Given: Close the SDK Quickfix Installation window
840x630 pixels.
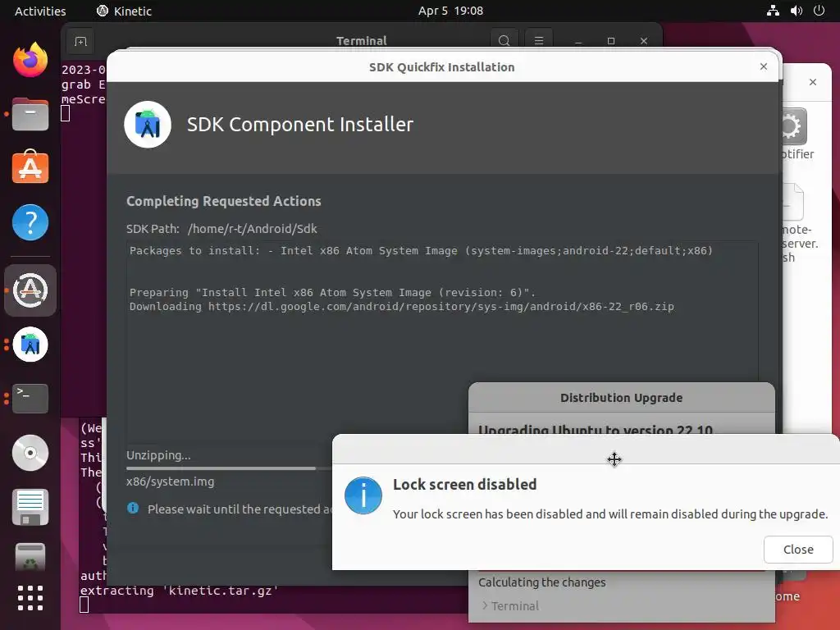Looking at the screenshot, I should pos(764,66).
